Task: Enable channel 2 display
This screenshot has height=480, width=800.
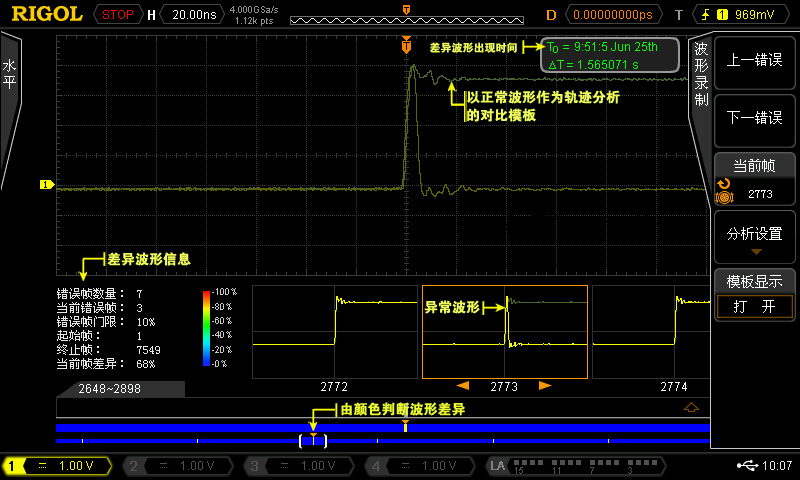Action: pos(178,466)
